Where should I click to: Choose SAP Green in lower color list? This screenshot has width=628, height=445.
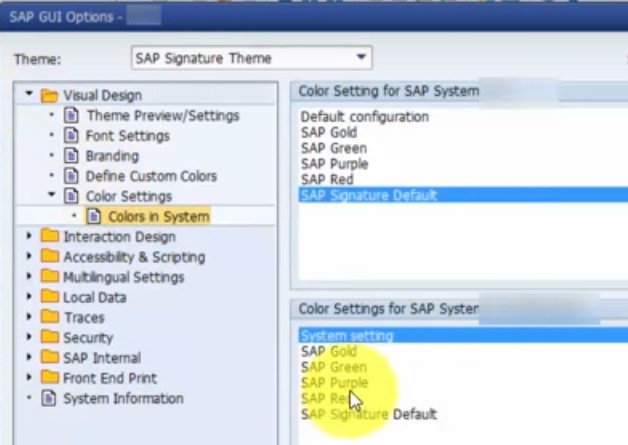(x=334, y=367)
